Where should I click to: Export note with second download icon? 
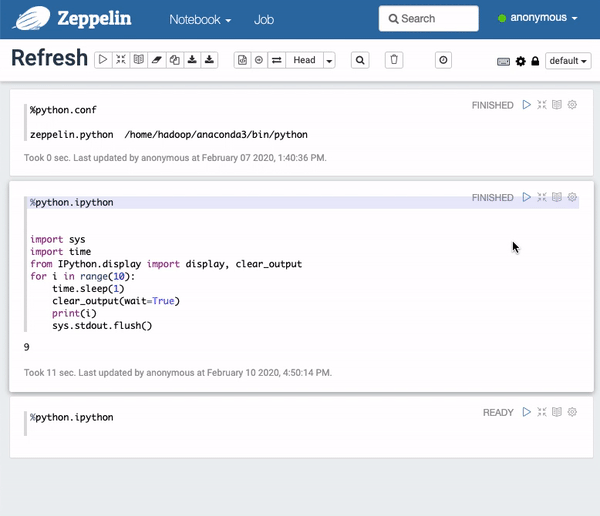coord(209,60)
